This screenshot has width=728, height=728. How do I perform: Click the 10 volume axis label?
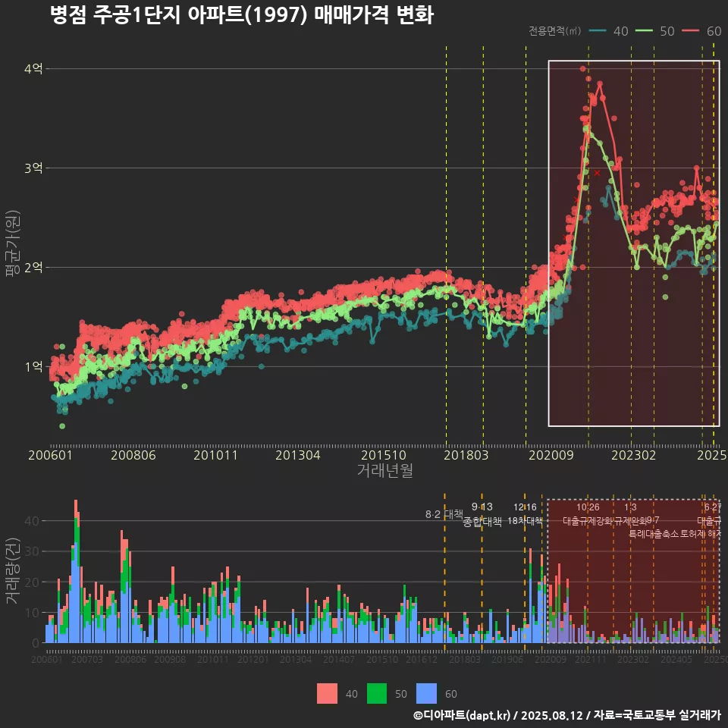tap(32, 613)
